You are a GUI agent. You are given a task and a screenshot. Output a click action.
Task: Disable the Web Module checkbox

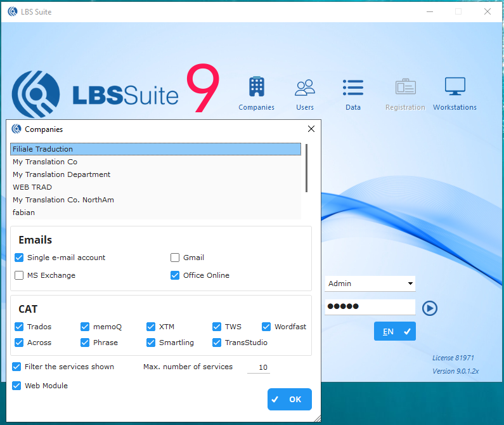16,386
